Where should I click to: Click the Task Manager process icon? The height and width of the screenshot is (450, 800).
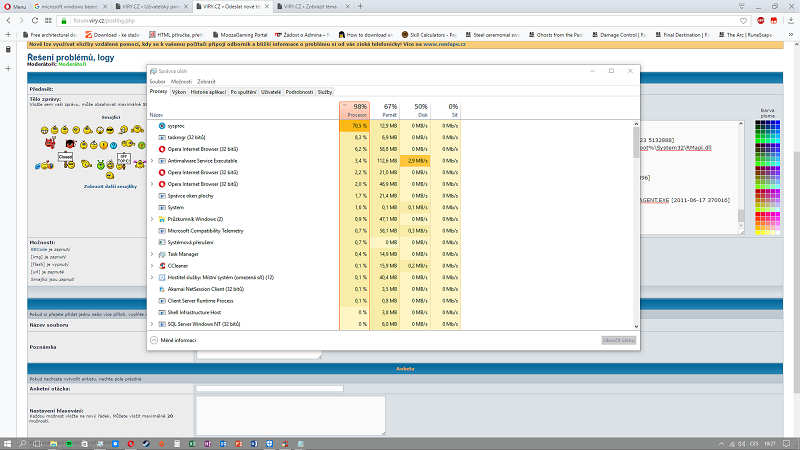[163, 254]
